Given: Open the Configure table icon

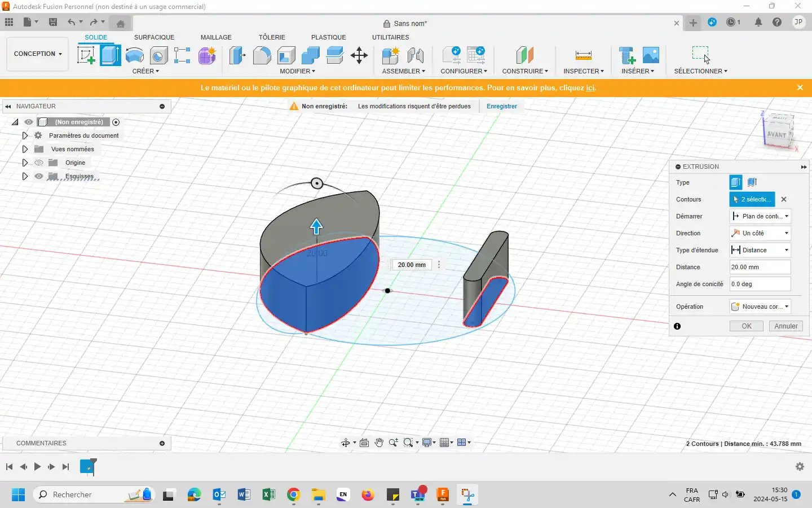Looking at the screenshot, I should click(476, 55).
